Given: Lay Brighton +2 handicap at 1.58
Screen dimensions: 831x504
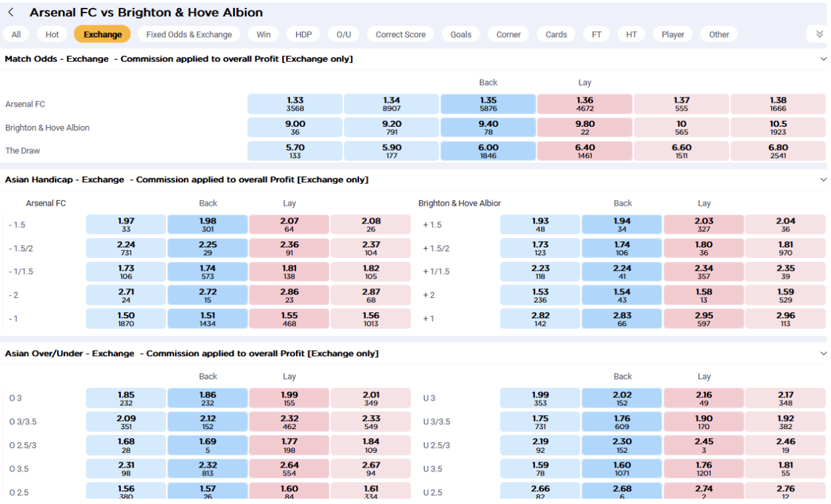Looking at the screenshot, I should 704,295.
